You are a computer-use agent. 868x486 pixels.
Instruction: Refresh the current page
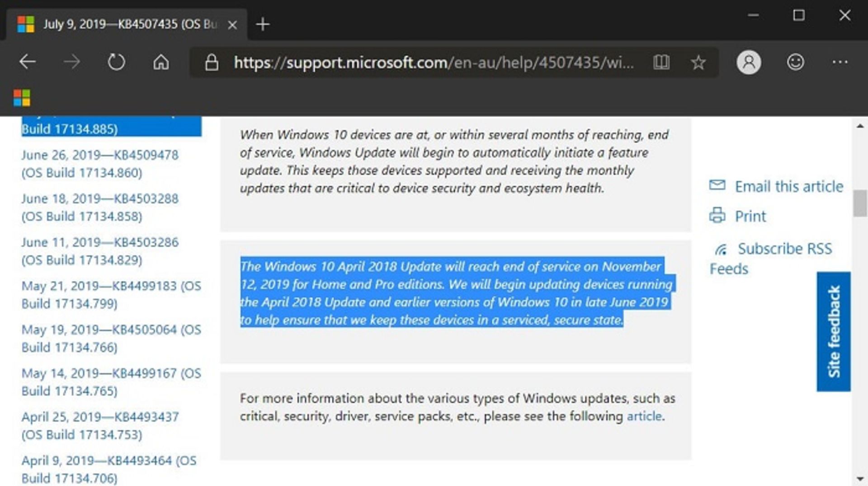pos(116,62)
